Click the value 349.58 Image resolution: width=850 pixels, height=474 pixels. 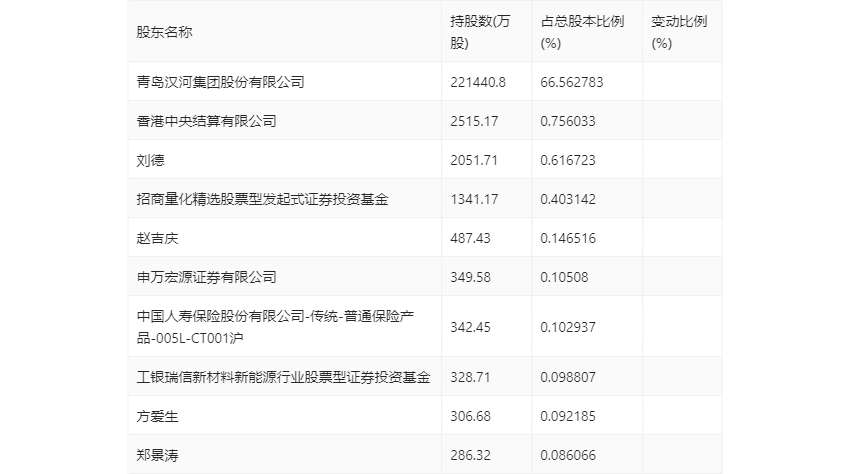point(470,277)
